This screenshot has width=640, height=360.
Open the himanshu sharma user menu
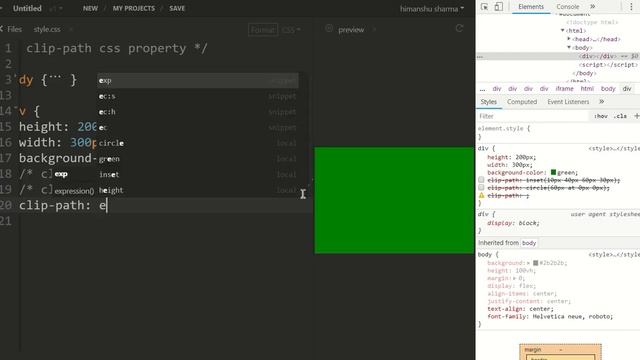[x=432, y=9]
